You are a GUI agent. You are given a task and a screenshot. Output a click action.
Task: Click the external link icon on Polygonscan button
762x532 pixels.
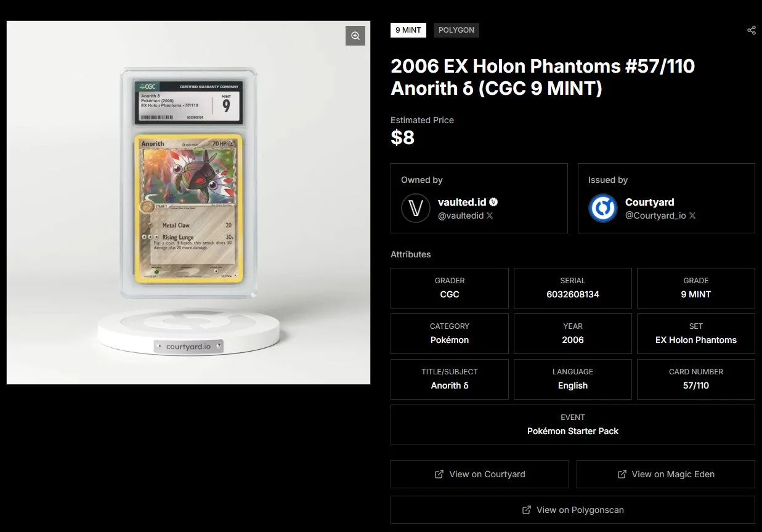coord(527,510)
